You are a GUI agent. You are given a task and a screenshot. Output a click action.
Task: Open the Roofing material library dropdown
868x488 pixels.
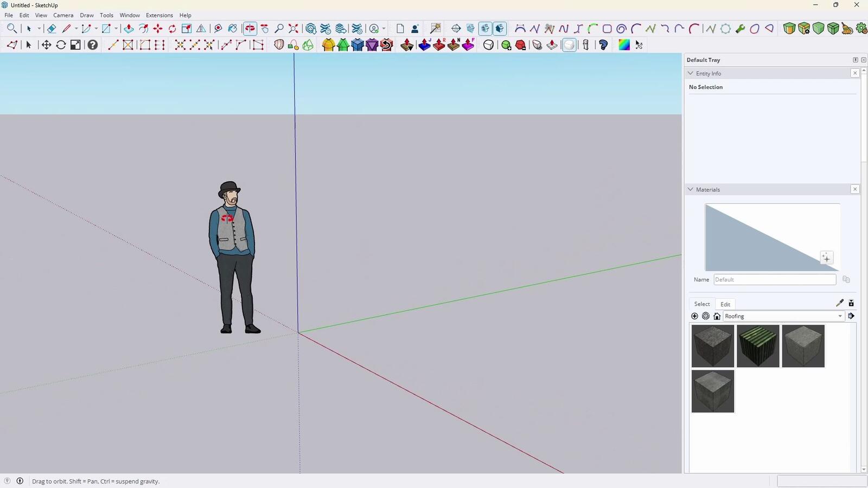click(840, 316)
